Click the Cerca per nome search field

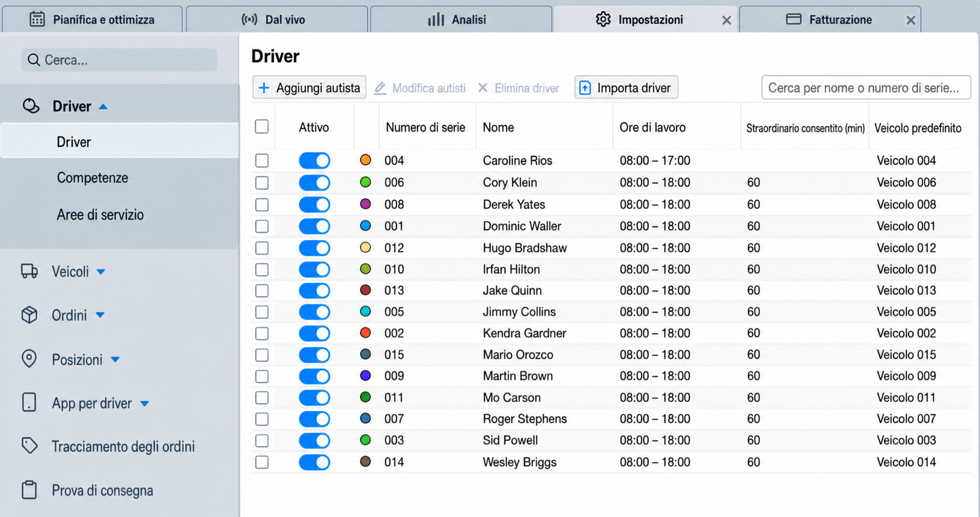[x=866, y=88]
